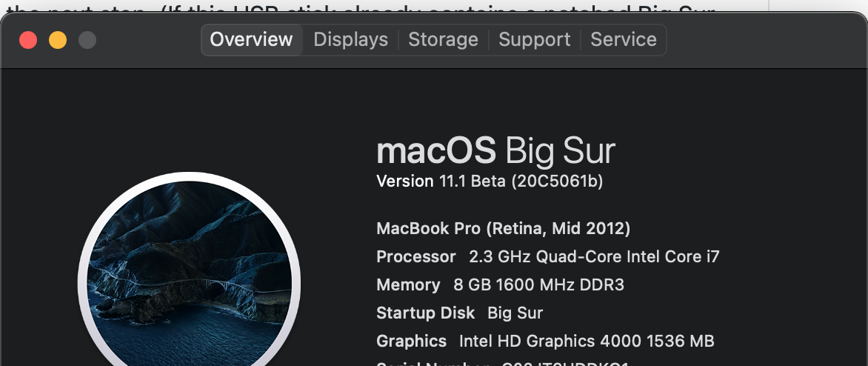Screen dimensions: 868x366
Task: Click the greyed-out zoom window button
Action: pos(87,40)
